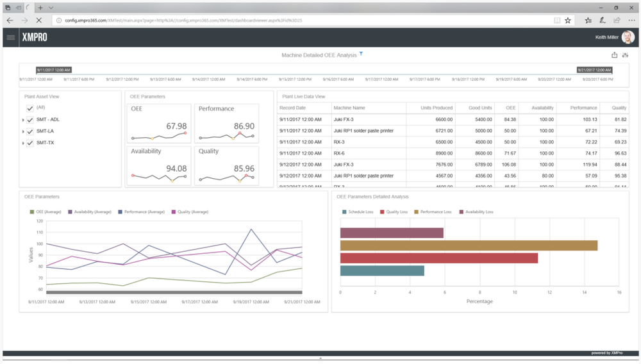Toggle the SMT - ADL checkbox
This screenshot has height=364, width=641.
[x=30, y=120]
